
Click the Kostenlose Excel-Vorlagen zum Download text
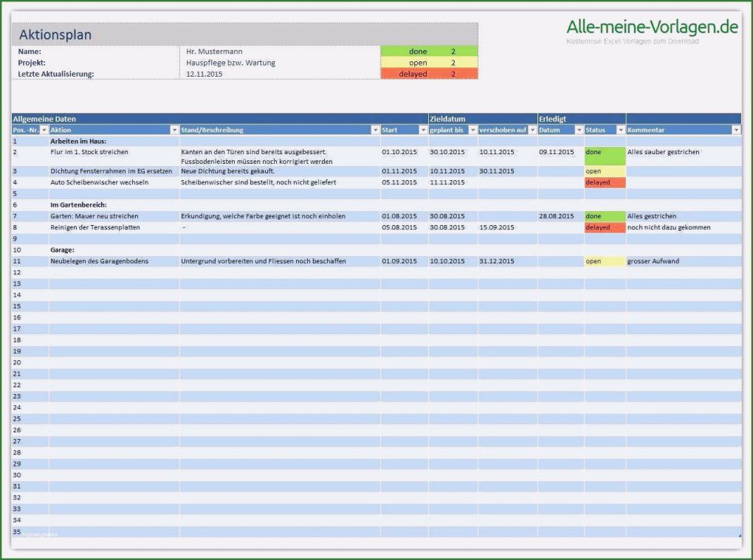(631, 42)
